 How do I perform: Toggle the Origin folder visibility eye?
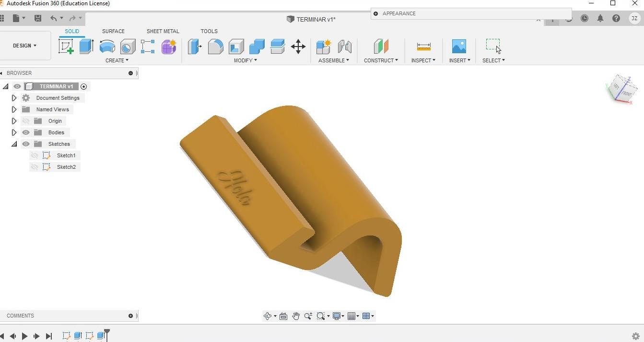click(x=26, y=121)
